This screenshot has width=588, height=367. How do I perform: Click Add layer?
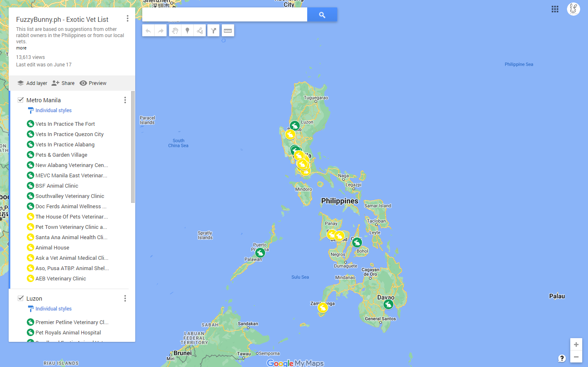pos(32,83)
